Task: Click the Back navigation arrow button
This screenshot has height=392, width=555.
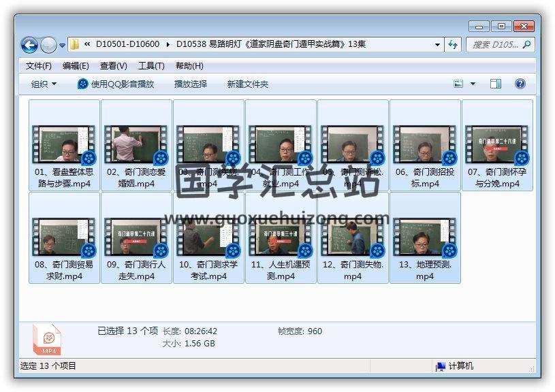Action: pyautogui.click(x=29, y=45)
